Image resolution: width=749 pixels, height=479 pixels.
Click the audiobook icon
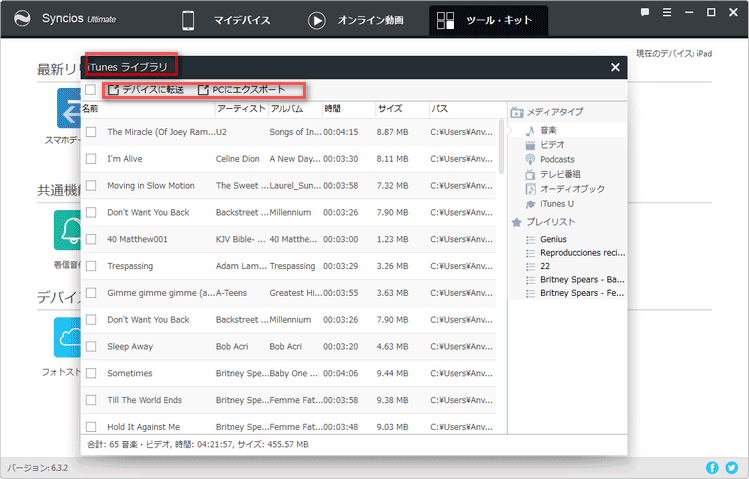pyautogui.click(x=530, y=189)
